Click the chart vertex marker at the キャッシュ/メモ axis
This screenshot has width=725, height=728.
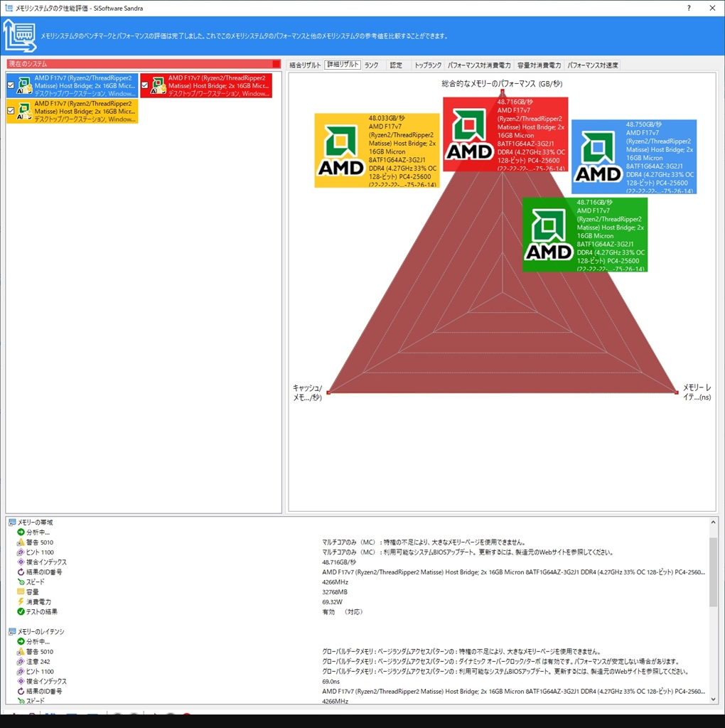coord(328,392)
